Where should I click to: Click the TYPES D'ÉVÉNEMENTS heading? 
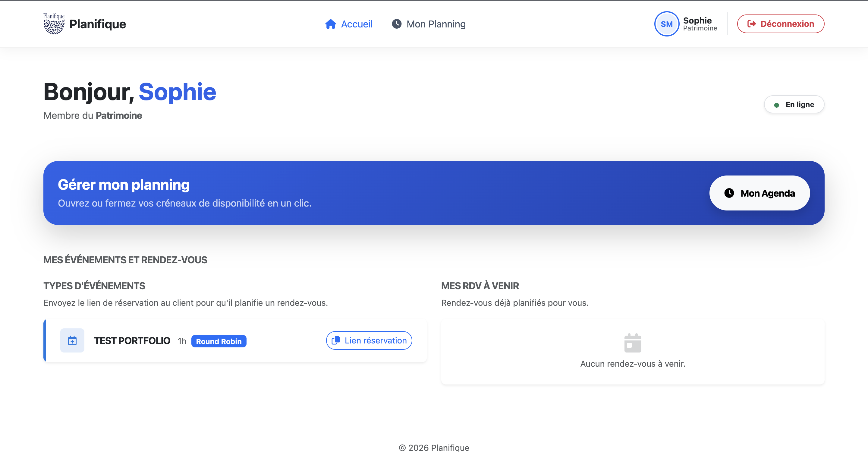[x=94, y=286]
